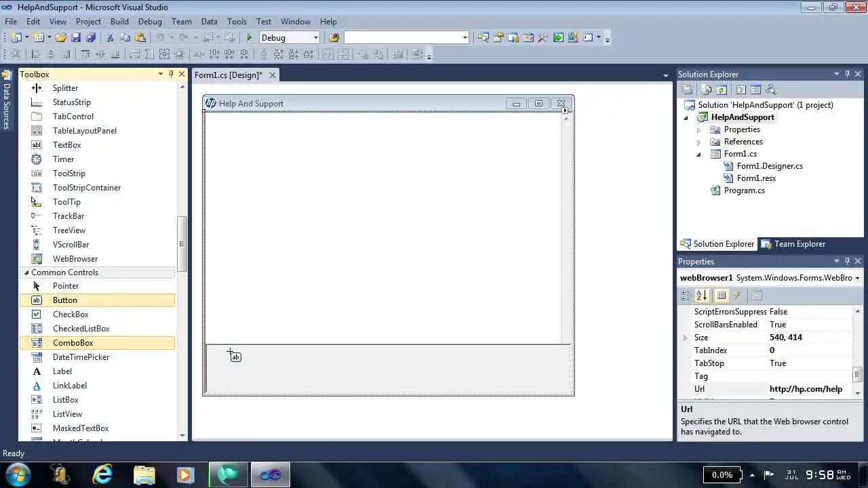Open the empty find combo box dropdown
868x488 pixels.
pyautogui.click(x=465, y=37)
